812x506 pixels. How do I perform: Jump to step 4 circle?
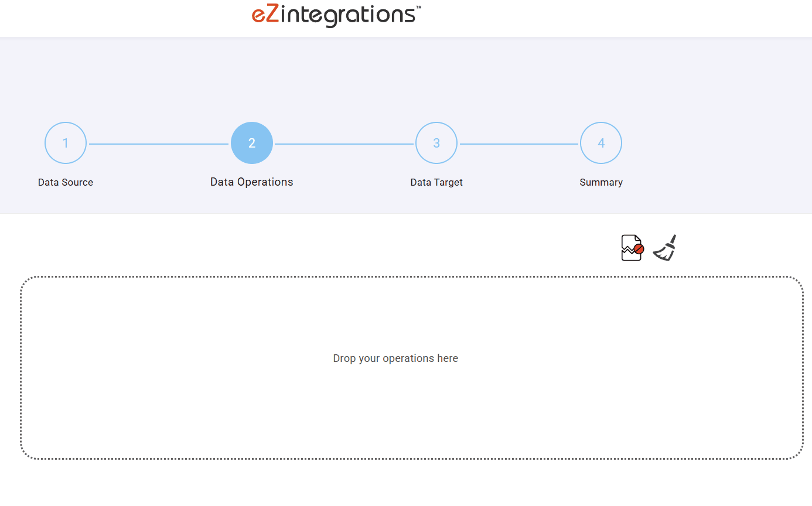tap(601, 143)
